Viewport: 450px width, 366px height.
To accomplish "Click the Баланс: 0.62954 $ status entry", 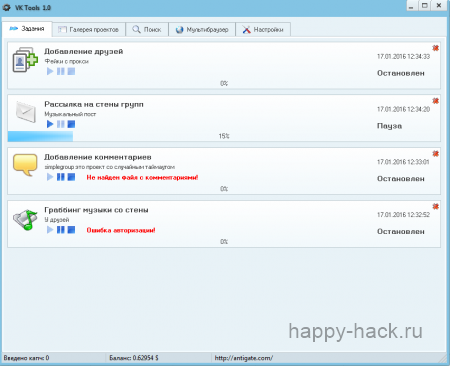I will point(134,358).
